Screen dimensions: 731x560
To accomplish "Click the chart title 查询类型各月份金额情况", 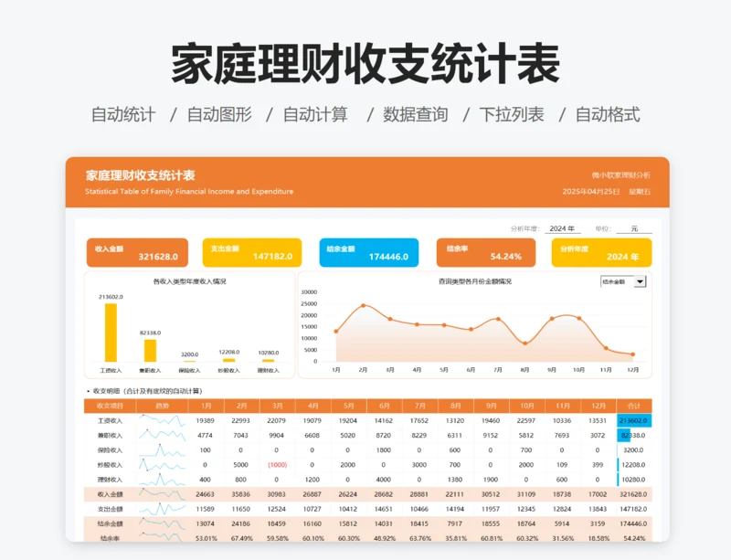I will click(x=474, y=281).
